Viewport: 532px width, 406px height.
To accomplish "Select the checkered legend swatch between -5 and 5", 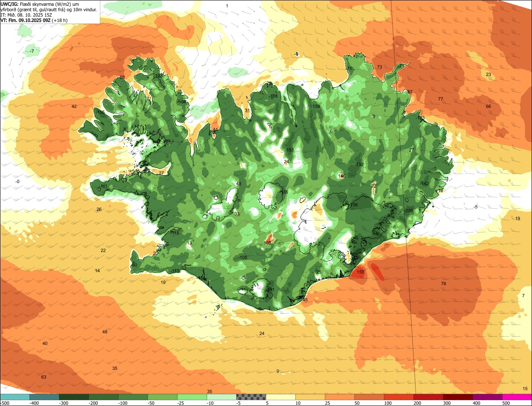I will (x=251, y=397).
